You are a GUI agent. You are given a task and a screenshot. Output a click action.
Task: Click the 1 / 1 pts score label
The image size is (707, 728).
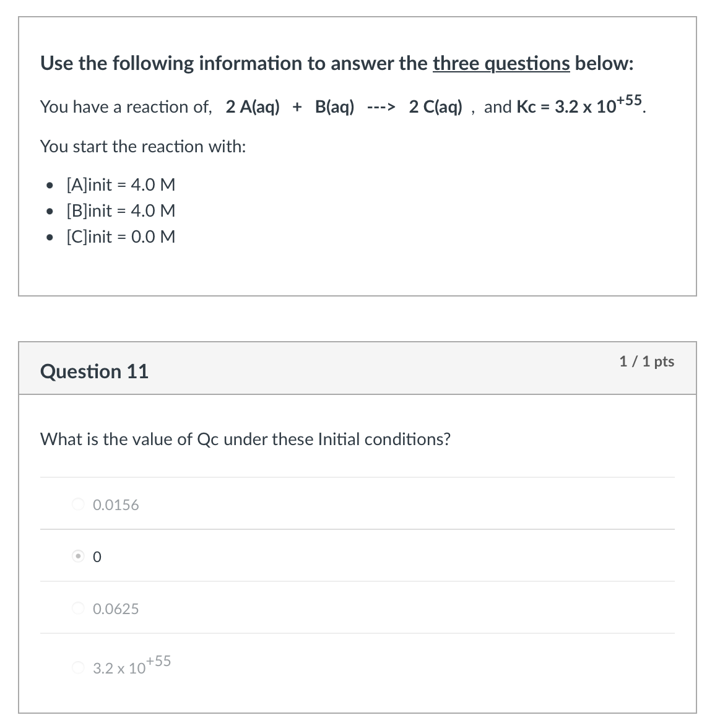(x=646, y=362)
